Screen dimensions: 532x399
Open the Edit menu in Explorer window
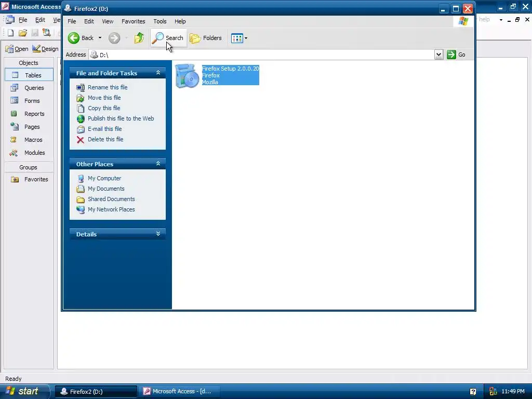tap(89, 21)
